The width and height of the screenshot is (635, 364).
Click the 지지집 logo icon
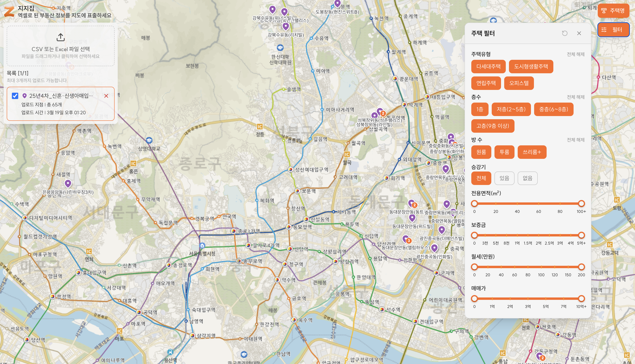click(x=9, y=11)
